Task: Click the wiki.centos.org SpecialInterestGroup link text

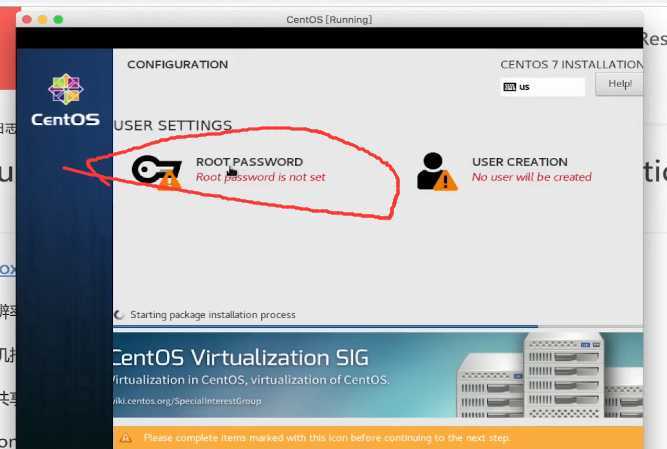Action: [187, 401]
